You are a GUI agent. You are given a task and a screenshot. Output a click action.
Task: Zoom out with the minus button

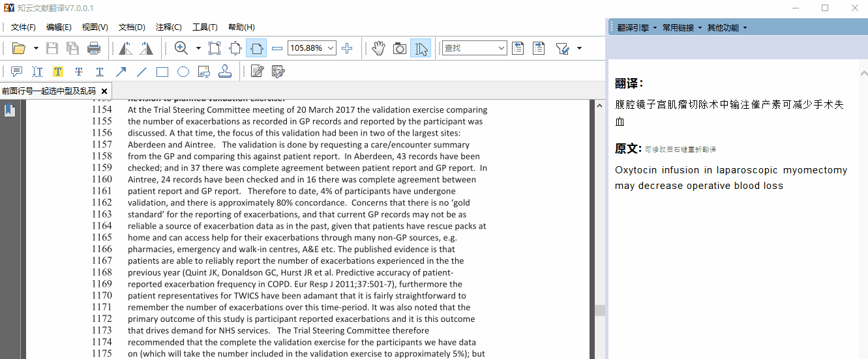[x=277, y=48]
